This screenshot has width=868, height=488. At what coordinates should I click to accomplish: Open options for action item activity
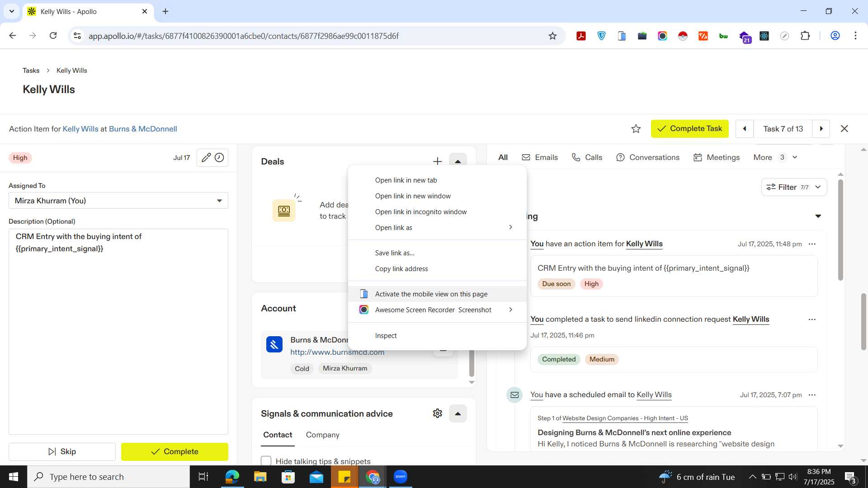(812, 244)
